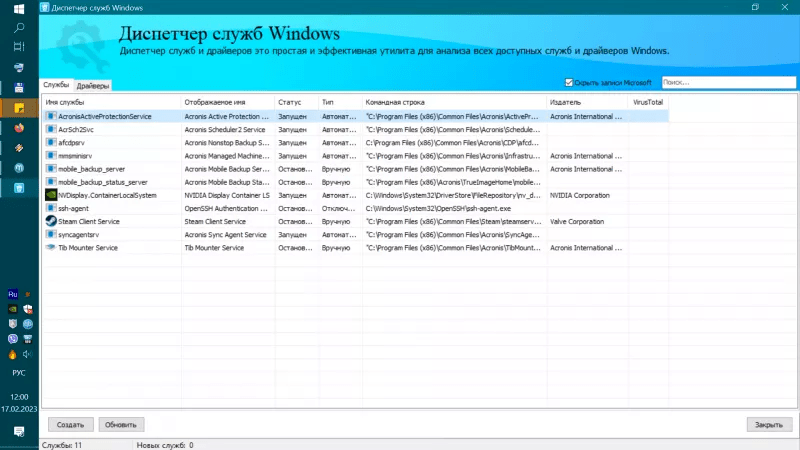Click the speaker volume tray icon
Image resolution: width=800 pixels, height=450 pixels.
(x=28, y=354)
